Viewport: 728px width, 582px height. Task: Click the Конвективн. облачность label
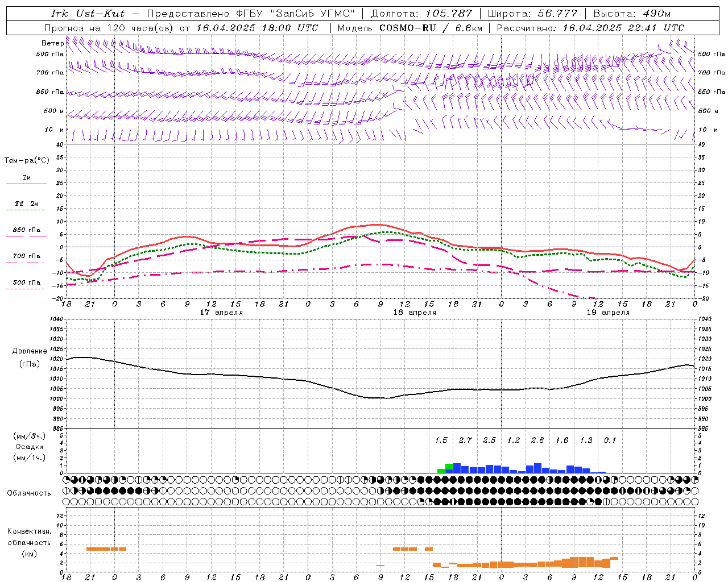coord(29,537)
